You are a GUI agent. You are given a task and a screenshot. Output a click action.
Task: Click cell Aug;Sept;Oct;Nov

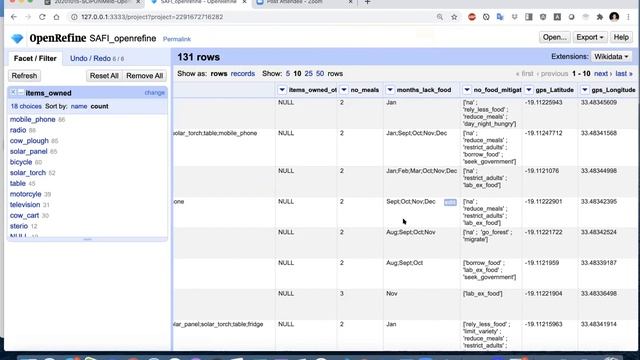pyautogui.click(x=411, y=232)
